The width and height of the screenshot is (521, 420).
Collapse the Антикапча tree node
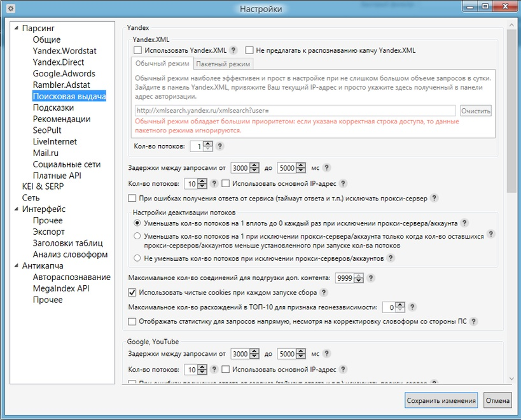point(17,265)
